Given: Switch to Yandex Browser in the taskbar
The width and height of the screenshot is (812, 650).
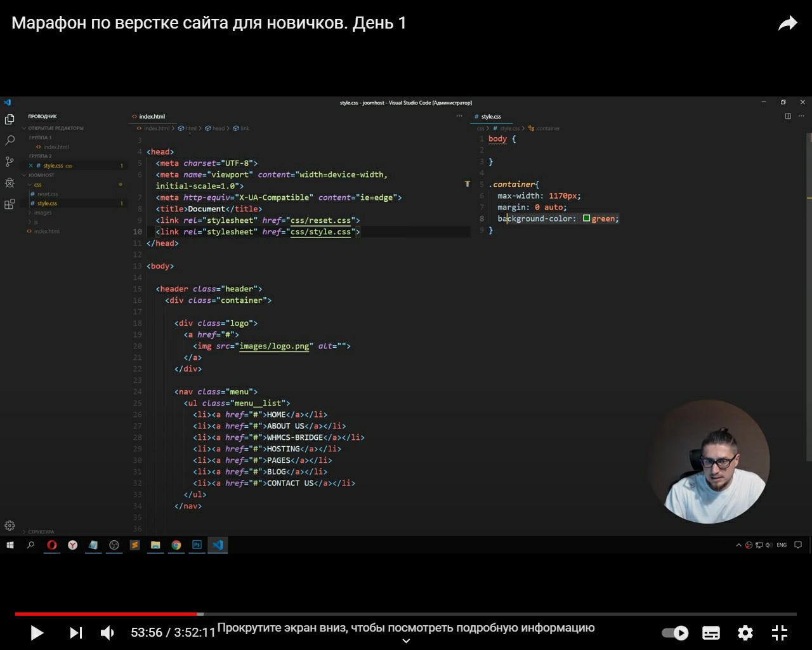Looking at the screenshot, I should point(73,545).
